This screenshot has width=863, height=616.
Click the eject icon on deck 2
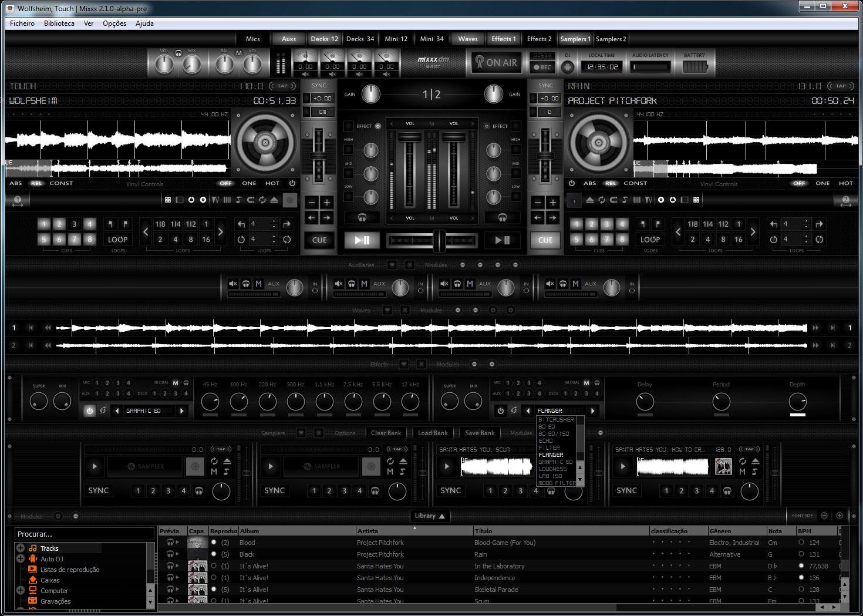click(x=589, y=200)
